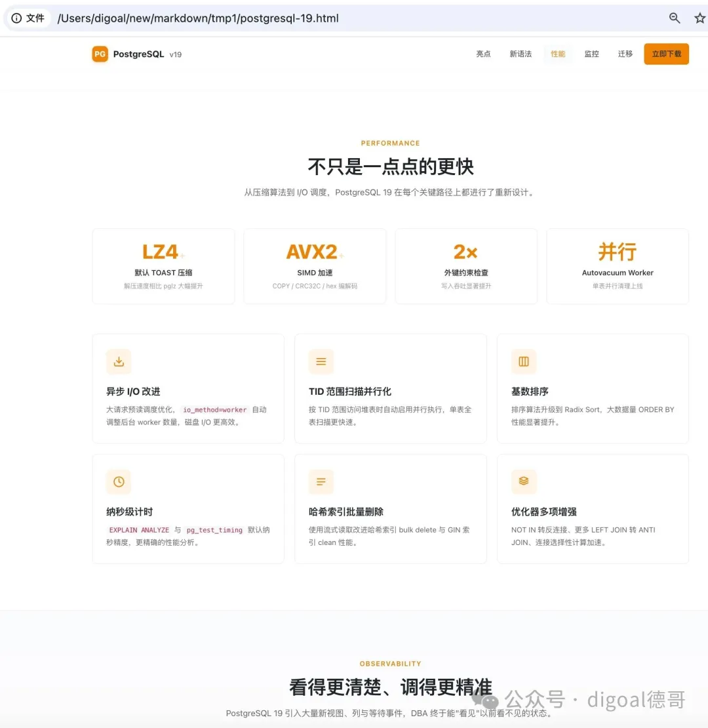Image resolution: width=708 pixels, height=728 pixels.
Task: Click the io_method=worker code snippet
Action: 214,409
